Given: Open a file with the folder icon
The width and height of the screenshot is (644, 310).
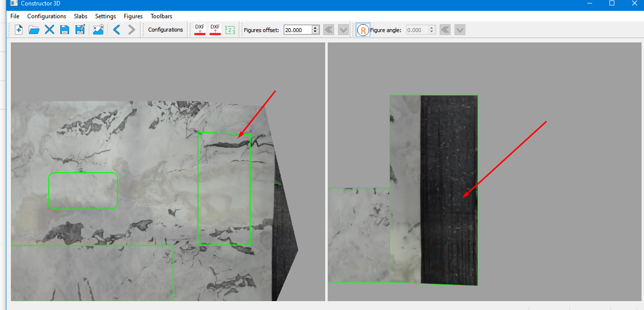Looking at the screenshot, I should pyautogui.click(x=34, y=30).
